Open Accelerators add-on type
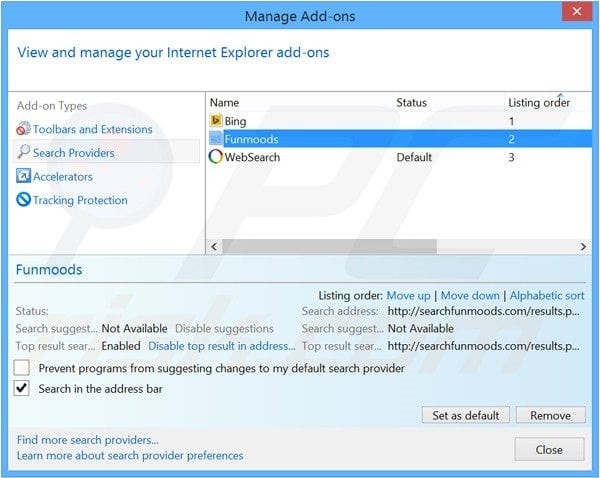The height and width of the screenshot is (478, 600). (63, 176)
